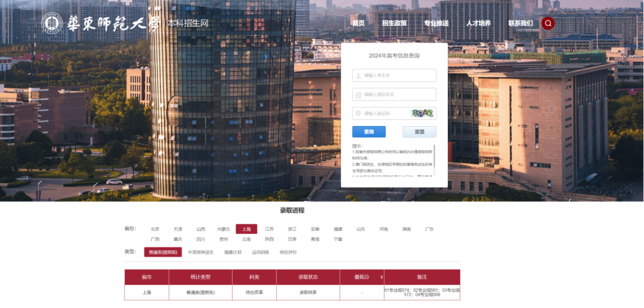
Task: Select province 安徽
Action: click(x=315, y=229)
